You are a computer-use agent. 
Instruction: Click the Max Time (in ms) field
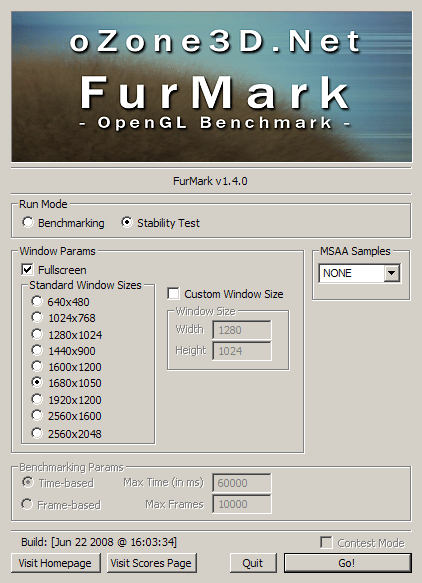[242, 483]
